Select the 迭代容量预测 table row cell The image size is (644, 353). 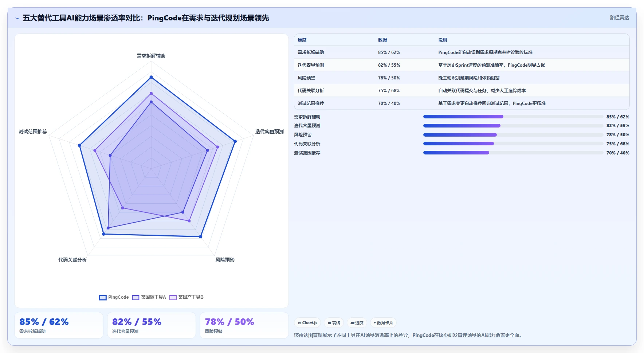pyautogui.click(x=311, y=65)
